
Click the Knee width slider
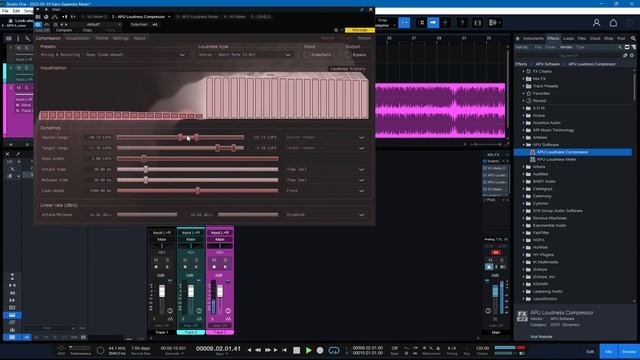198,159
